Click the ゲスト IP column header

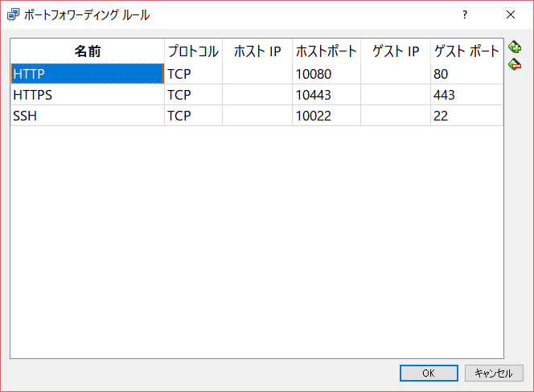[x=396, y=51]
